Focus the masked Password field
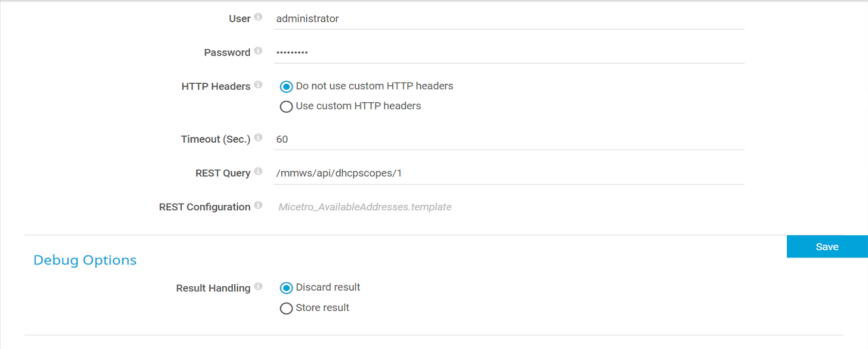Viewport: 868px width, 349px height. point(509,52)
